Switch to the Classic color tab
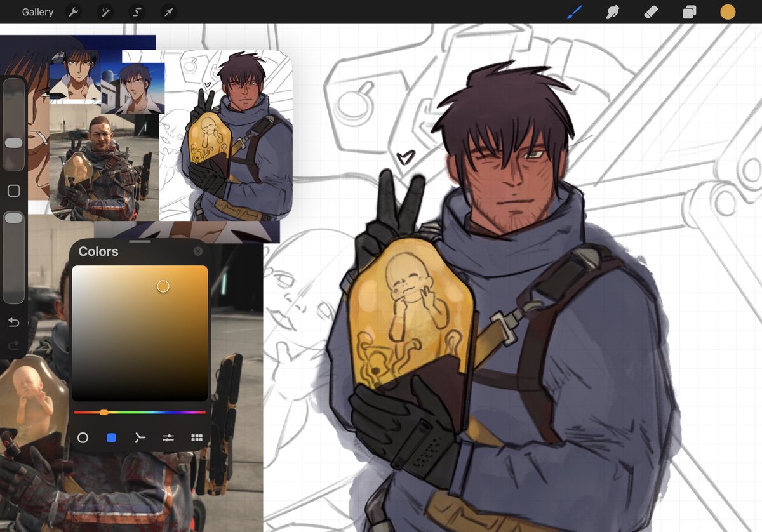The height and width of the screenshot is (532, 762). pos(112,437)
